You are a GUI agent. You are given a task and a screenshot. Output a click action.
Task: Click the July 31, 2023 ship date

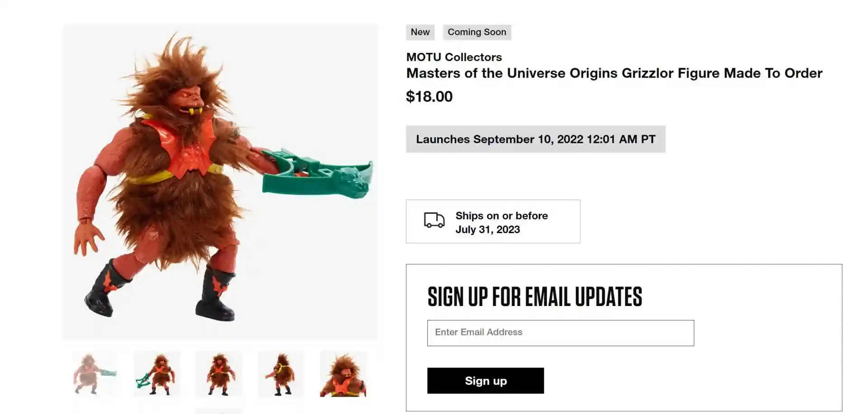click(x=487, y=230)
